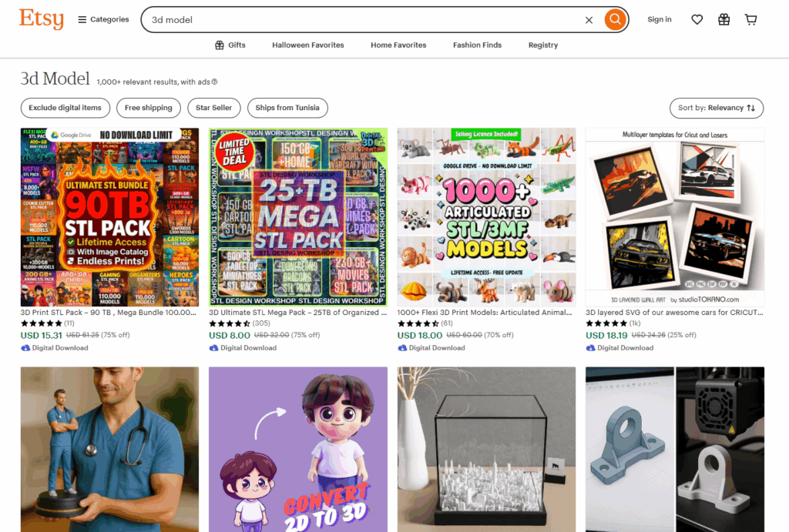The width and height of the screenshot is (789, 532).
Task: Click the 3D layered SVG cars title
Action: (674, 313)
